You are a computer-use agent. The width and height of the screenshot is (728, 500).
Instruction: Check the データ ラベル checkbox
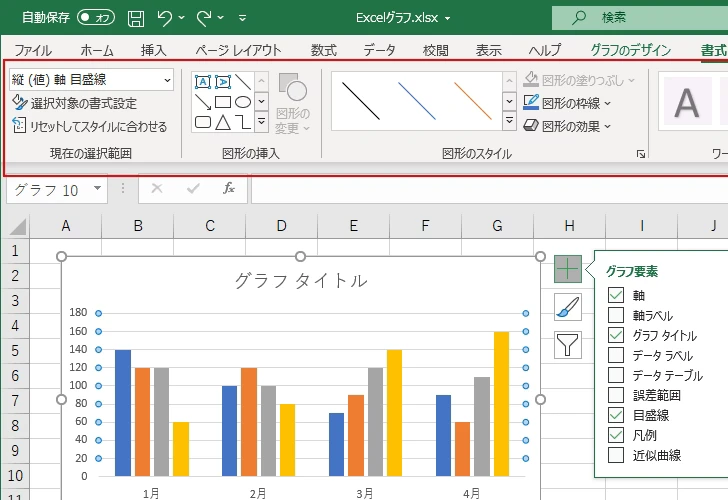point(616,355)
